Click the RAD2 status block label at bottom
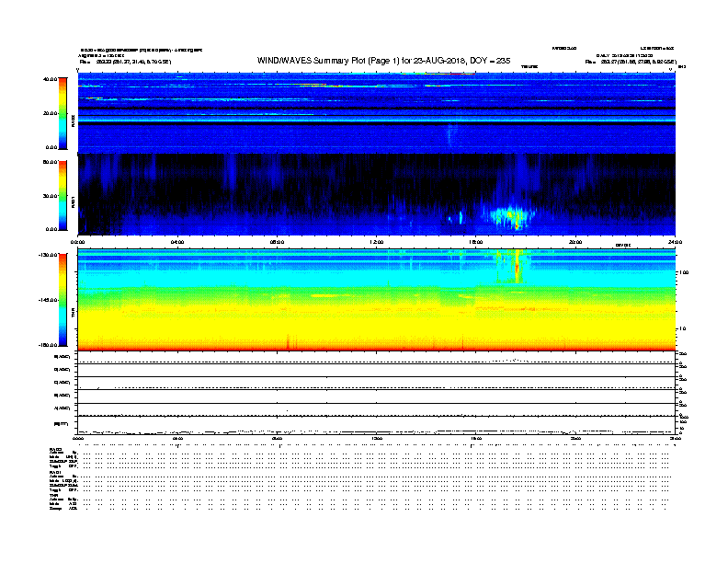This screenshot has height=563, width=728. [x=56, y=450]
